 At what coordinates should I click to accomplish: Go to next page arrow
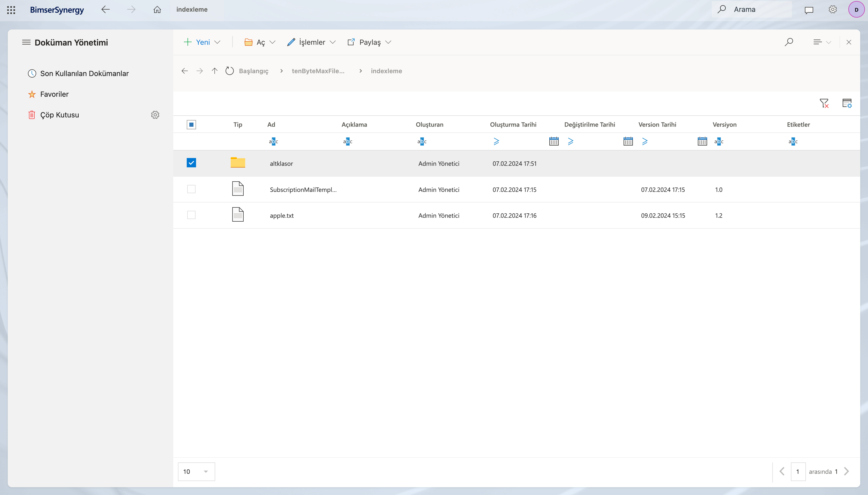pos(846,471)
